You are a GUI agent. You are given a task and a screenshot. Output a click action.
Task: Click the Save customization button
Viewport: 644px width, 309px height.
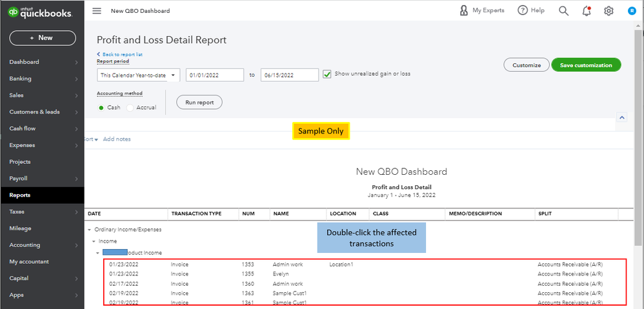tap(586, 65)
